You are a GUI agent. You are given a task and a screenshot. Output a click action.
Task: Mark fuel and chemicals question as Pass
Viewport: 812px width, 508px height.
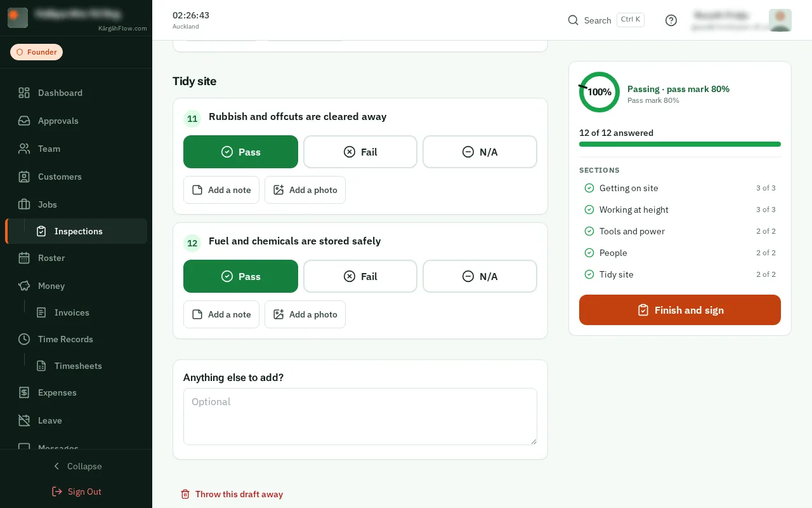[240, 276]
